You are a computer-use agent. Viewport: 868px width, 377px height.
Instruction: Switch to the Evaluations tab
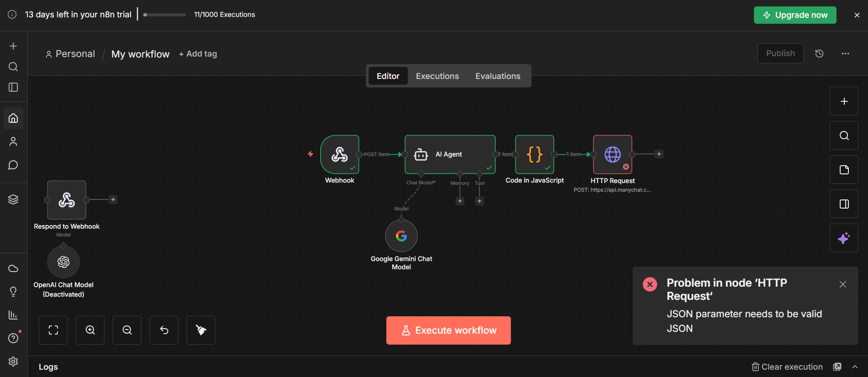[x=498, y=76]
